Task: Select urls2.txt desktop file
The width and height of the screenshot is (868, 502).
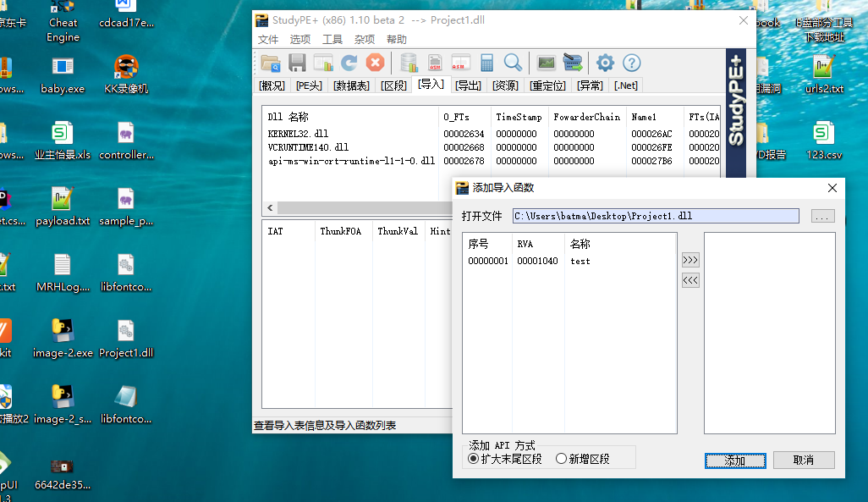Action: point(824,74)
